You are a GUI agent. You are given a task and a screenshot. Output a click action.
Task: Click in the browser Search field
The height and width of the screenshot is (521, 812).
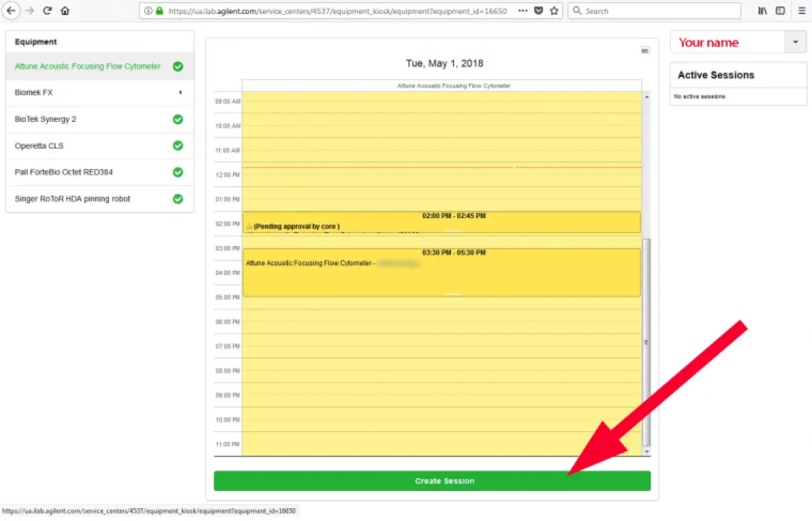[659, 11]
